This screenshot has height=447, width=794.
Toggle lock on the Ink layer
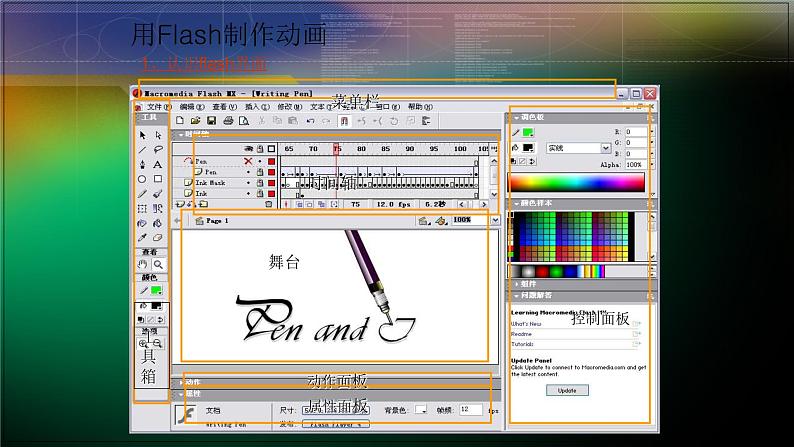click(260, 193)
